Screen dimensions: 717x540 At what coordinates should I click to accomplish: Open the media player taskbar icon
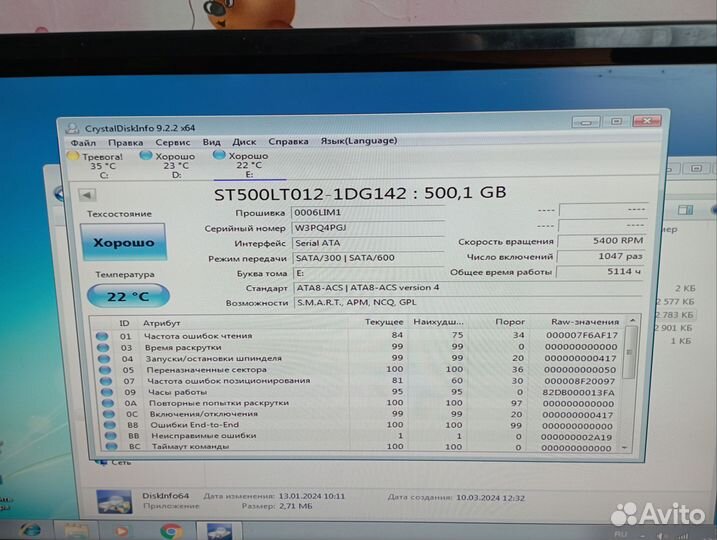tap(121, 531)
